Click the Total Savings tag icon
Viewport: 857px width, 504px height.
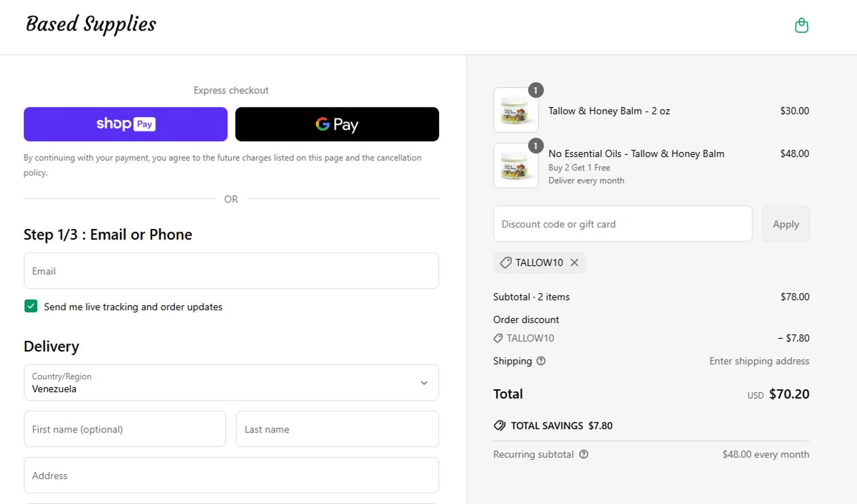click(499, 426)
